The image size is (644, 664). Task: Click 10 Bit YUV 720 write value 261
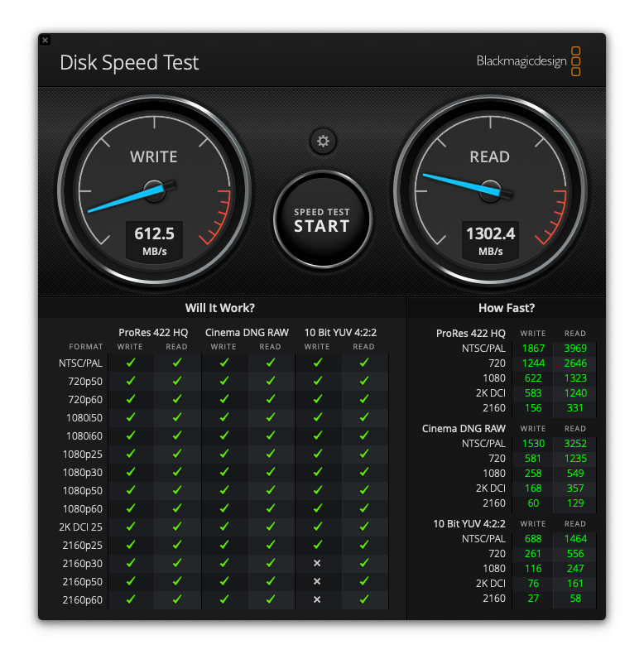[x=533, y=554]
